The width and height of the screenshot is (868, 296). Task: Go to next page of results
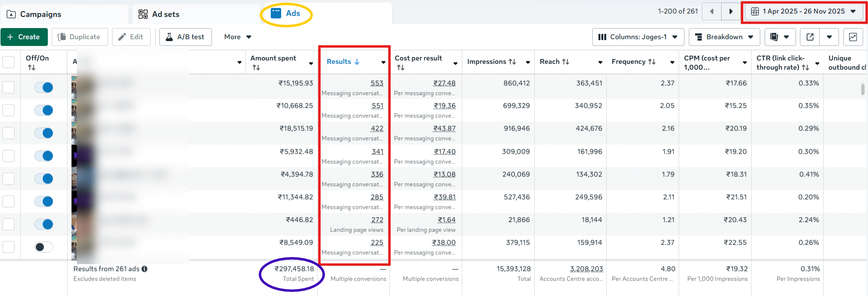click(730, 11)
